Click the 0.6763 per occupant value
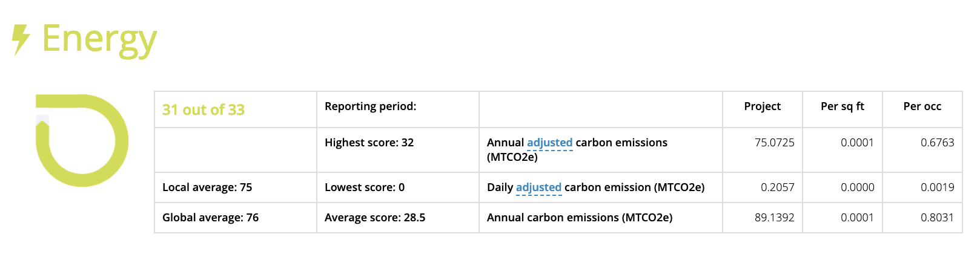This screenshot has height=260, width=980. 938,143
